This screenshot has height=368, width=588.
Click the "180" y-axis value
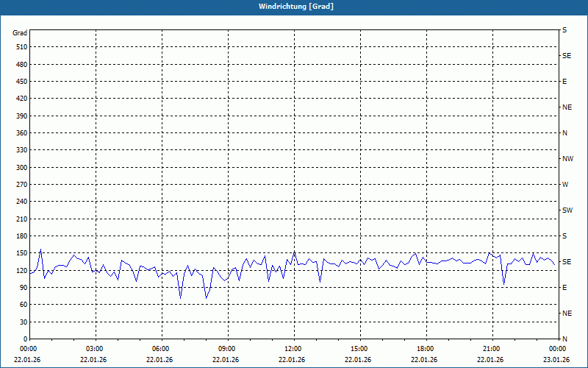pyautogui.click(x=22, y=236)
